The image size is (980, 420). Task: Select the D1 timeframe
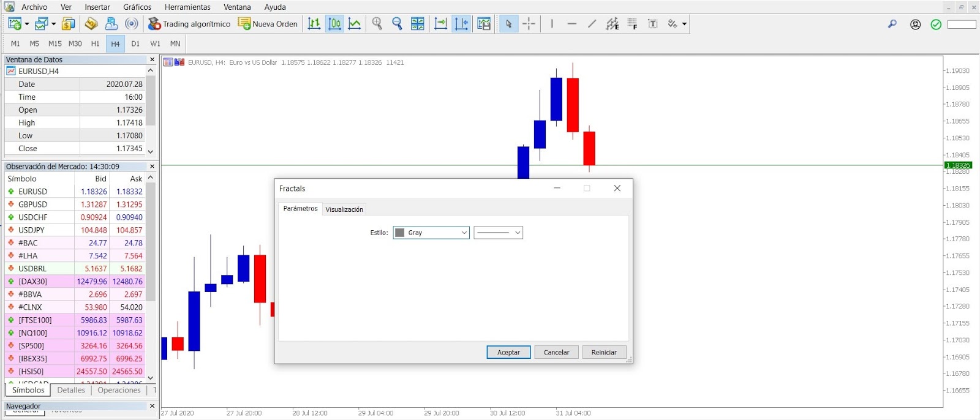(135, 43)
